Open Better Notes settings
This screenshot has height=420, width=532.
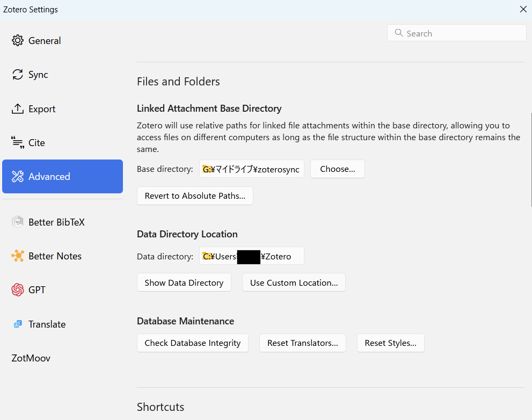click(x=62, y=256)
